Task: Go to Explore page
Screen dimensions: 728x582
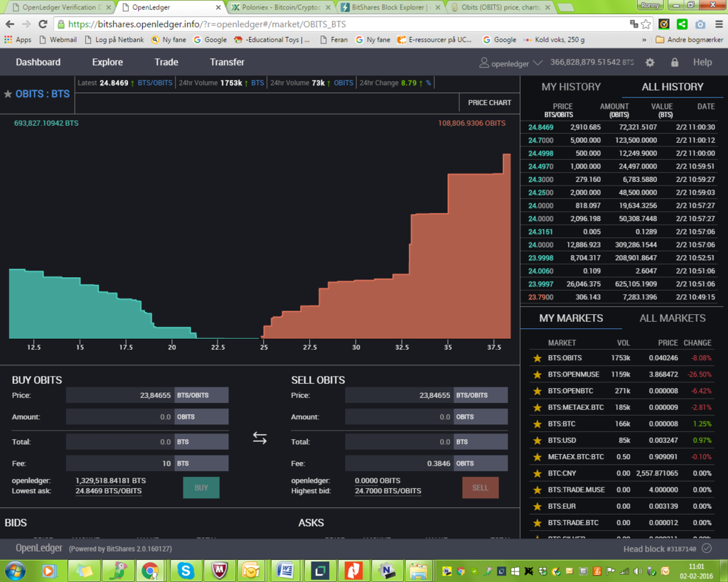Action: [x=107, y=63]
